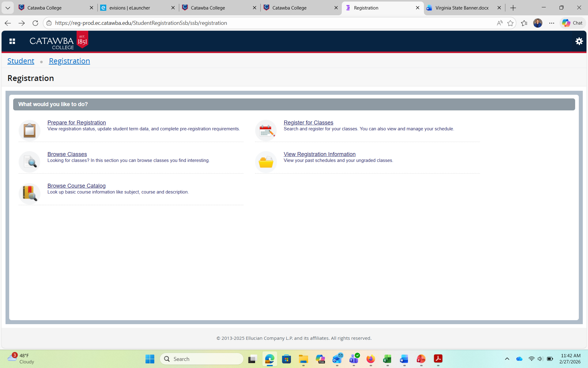The width and height of the screenshot is (588, 368).
Task: Click the browser address bar URL
Action: [141, 23]
